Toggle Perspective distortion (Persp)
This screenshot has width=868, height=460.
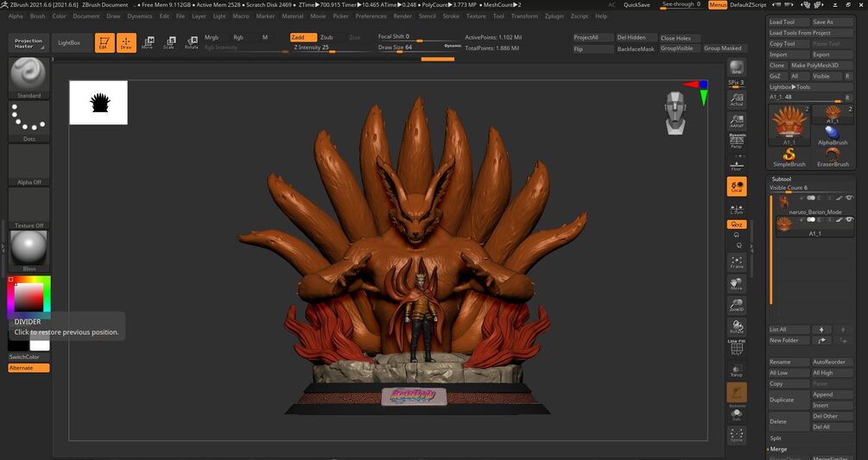(736, 141)
